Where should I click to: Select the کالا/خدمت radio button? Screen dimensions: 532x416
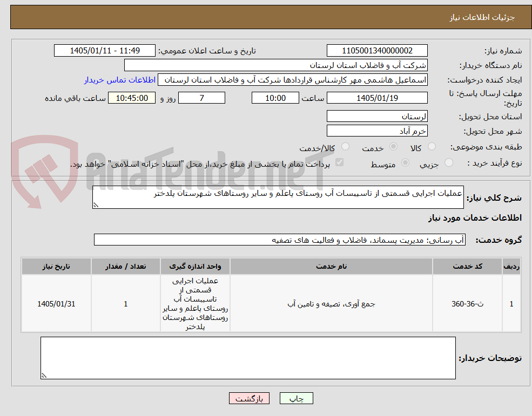(345, 146)
